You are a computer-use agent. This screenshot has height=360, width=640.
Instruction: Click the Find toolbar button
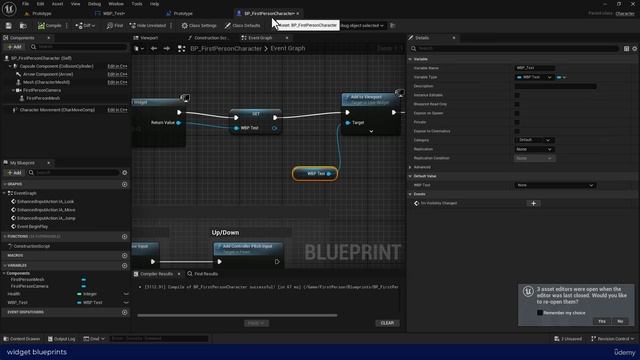(x=115, y=26)
